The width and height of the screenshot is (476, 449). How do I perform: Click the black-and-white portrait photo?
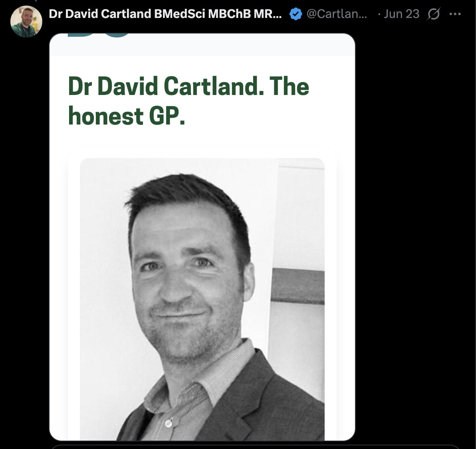(x=202, y=299)
